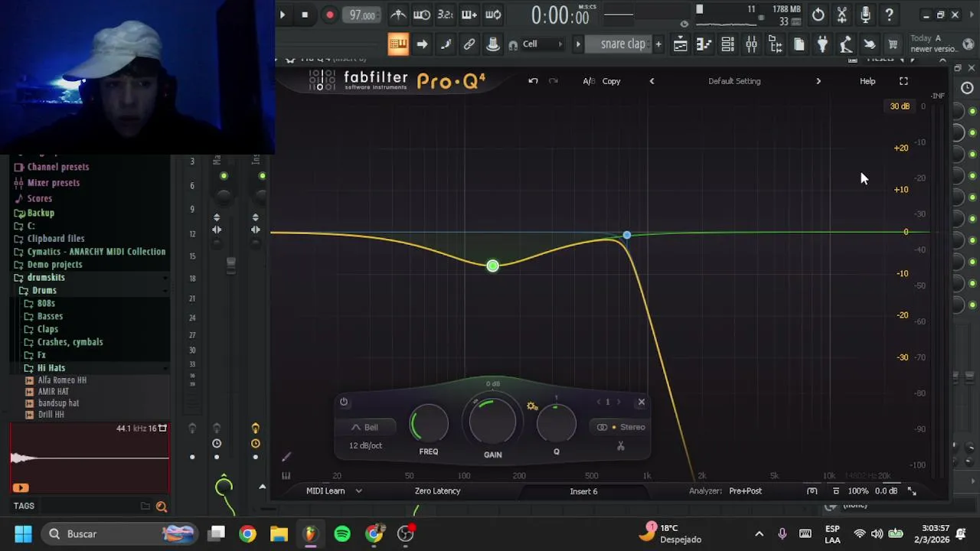
Task: Enter full screen mode in Pro-Q
Action: (903, 81)
